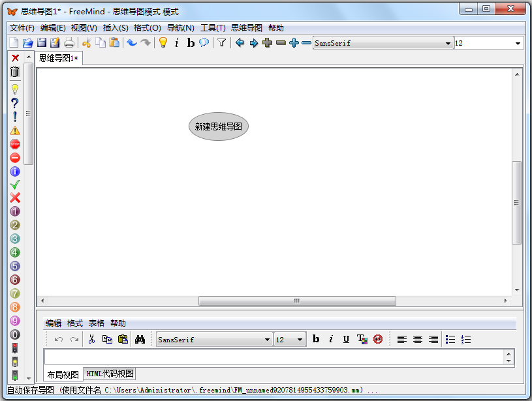Click the olive minus zoom icon
Screen dimensions: 532x401
point(281,43)
